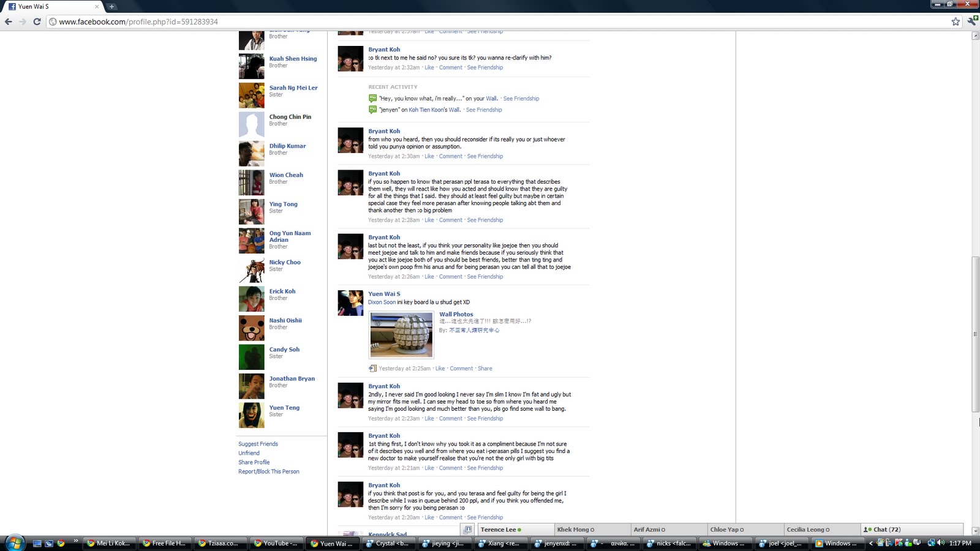Switch to Free File H... taskbar window
Viewport: 980px width, 551px height.
164,543
